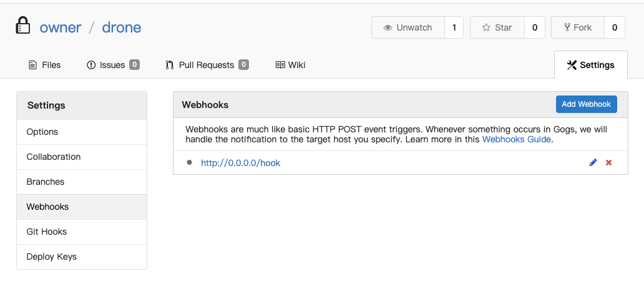The image size is (644, 299).
Task: Open the Wiki tab
Action: 290,65
